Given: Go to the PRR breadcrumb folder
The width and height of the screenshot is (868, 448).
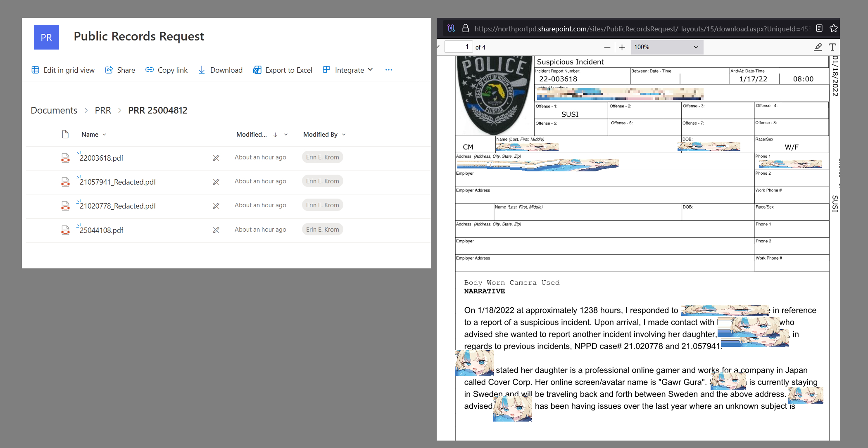Looking at the screenshot, I should coord(103,111).
